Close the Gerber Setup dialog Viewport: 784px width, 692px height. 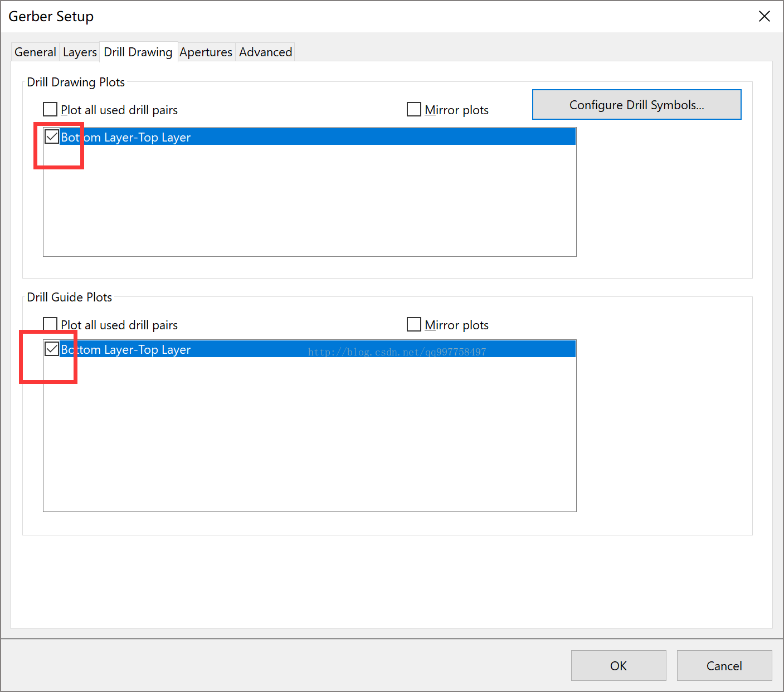coord(764,16)
